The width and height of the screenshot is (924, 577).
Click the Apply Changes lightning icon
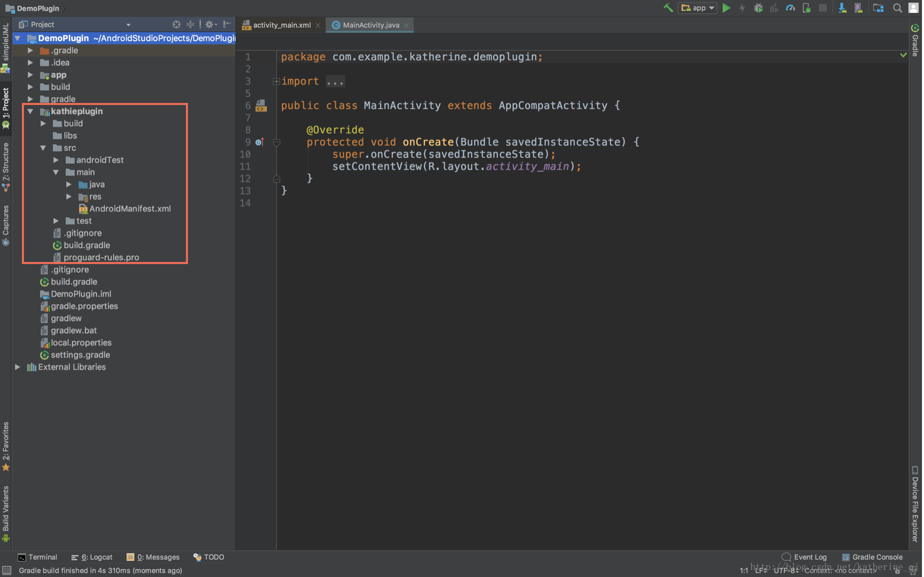pyautogui.click(x=742, y=8)
